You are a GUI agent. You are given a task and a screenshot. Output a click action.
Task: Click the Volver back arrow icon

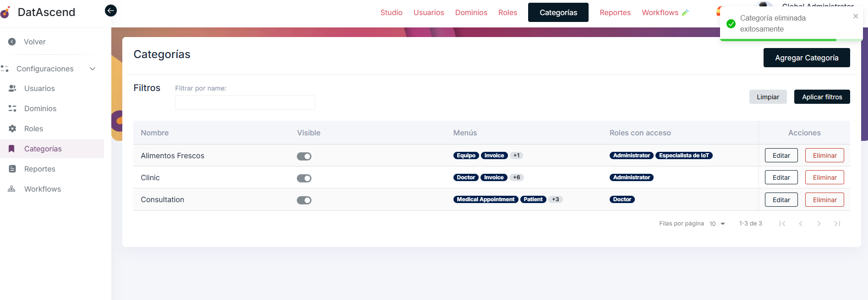point(12,42)
